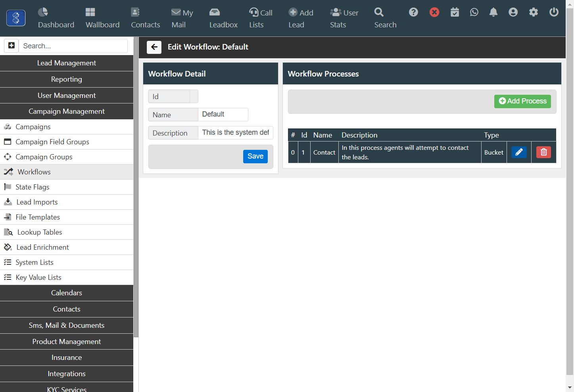Open the notifications bell
574x392 pixels.
[x=493, y=12]
